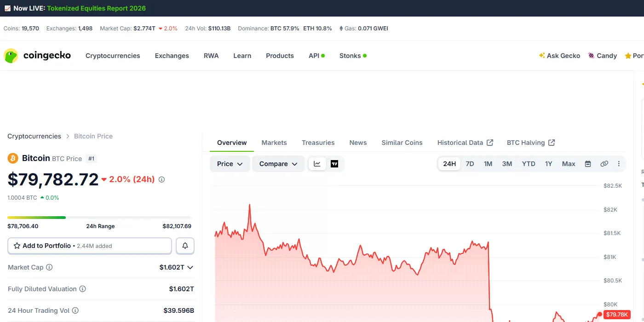Click the 24h Vol $110.13B stat
The image size is (644, 322).
point(208,29)
